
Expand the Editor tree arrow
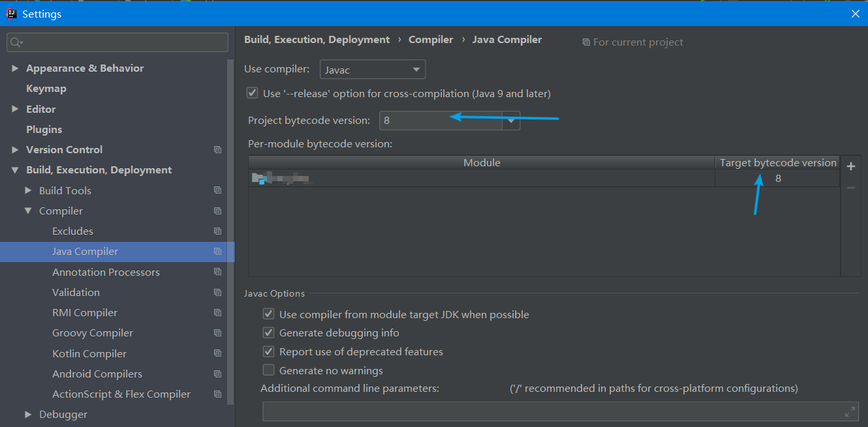[x=15, y=109]
